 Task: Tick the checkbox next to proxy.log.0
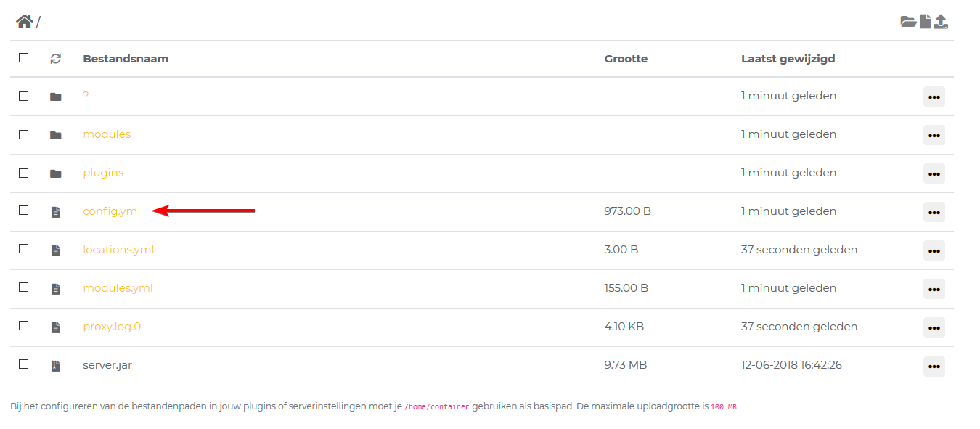pos(24,326)
